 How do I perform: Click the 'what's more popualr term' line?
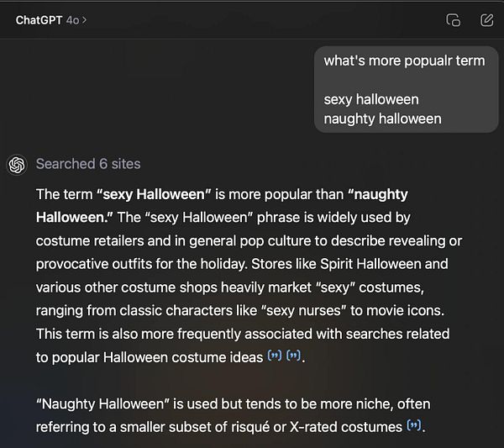[x=404, y=61]
